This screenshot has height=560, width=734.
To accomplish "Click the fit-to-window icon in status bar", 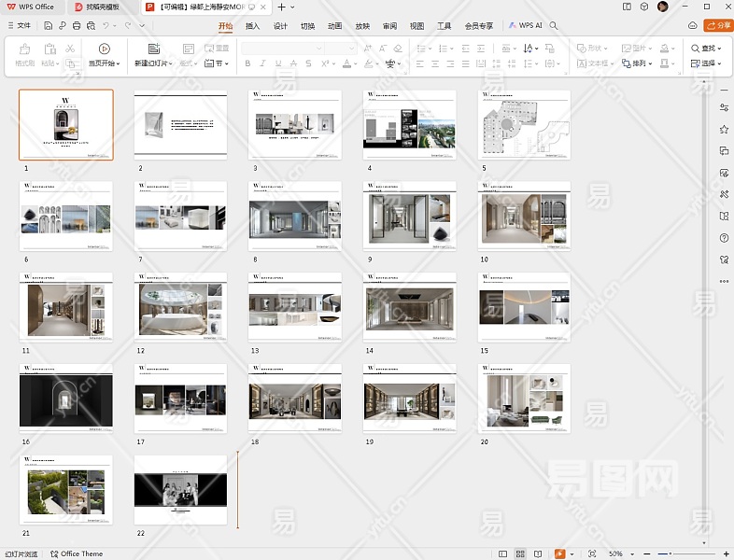I will (592, 553).
